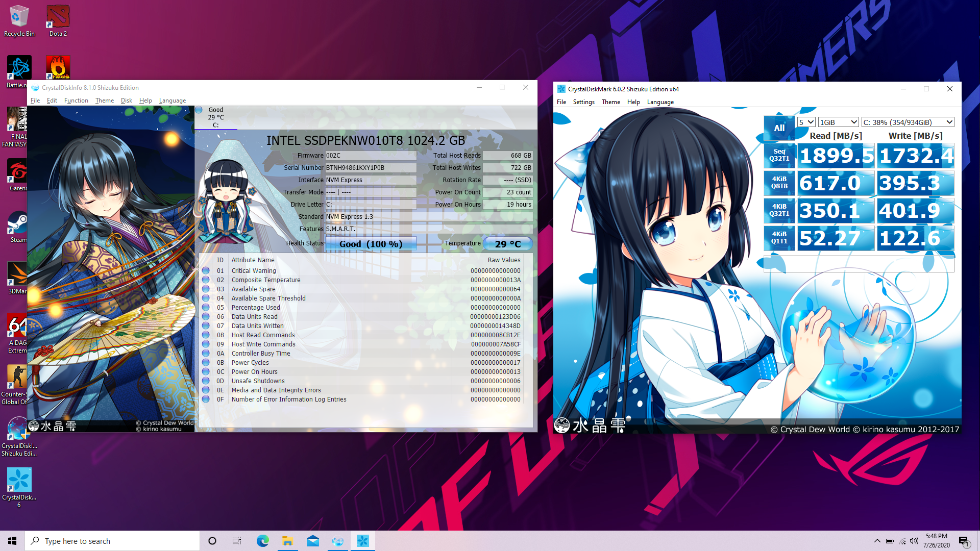Click the Serial Number field

371,168
